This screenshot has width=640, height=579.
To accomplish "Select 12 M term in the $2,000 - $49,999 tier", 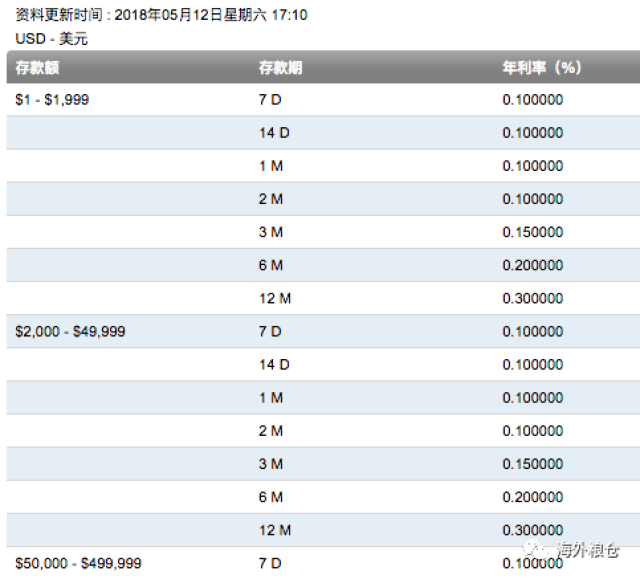I will [275, 530].
